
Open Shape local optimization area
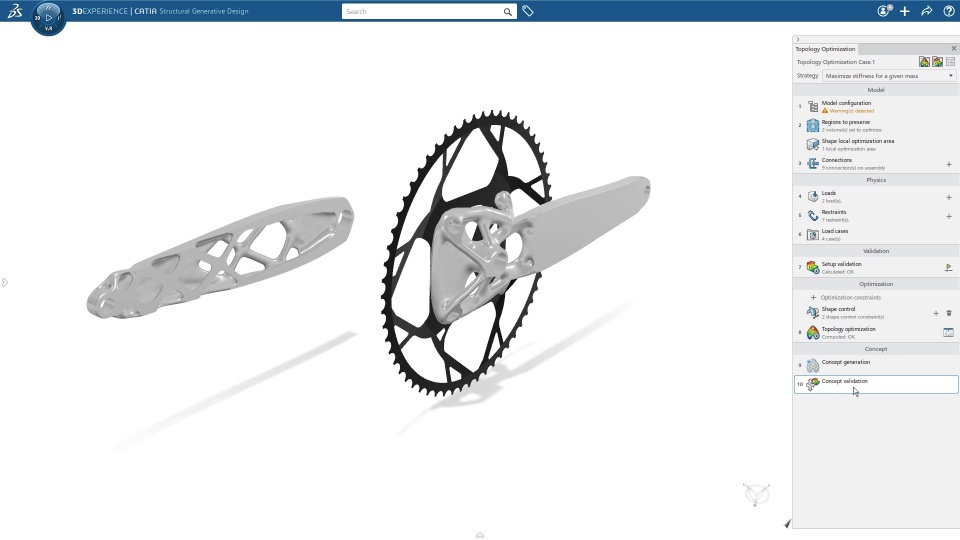tap(876, 144)
